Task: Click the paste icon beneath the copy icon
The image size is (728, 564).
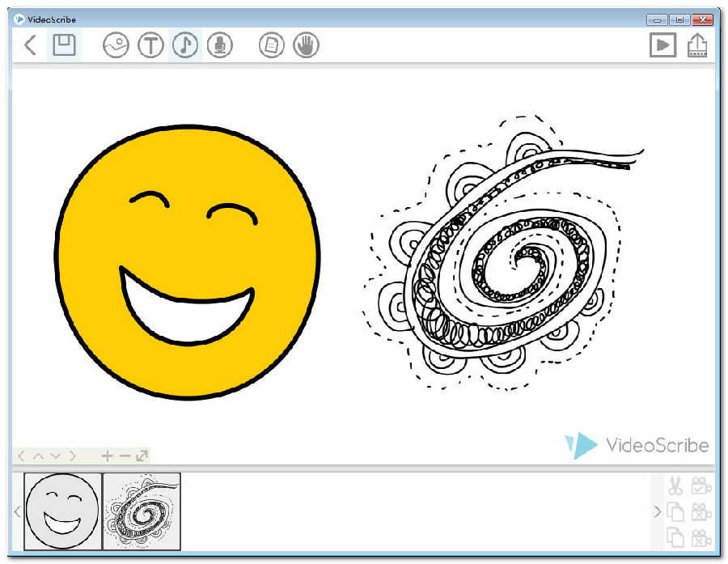Action: pyautogui.click(x=675, y=537)
